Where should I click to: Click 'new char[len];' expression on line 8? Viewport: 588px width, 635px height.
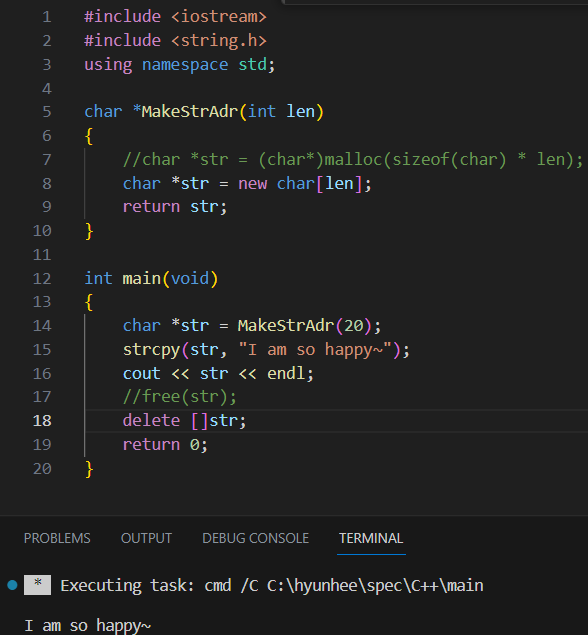click(x=305, y=183)
